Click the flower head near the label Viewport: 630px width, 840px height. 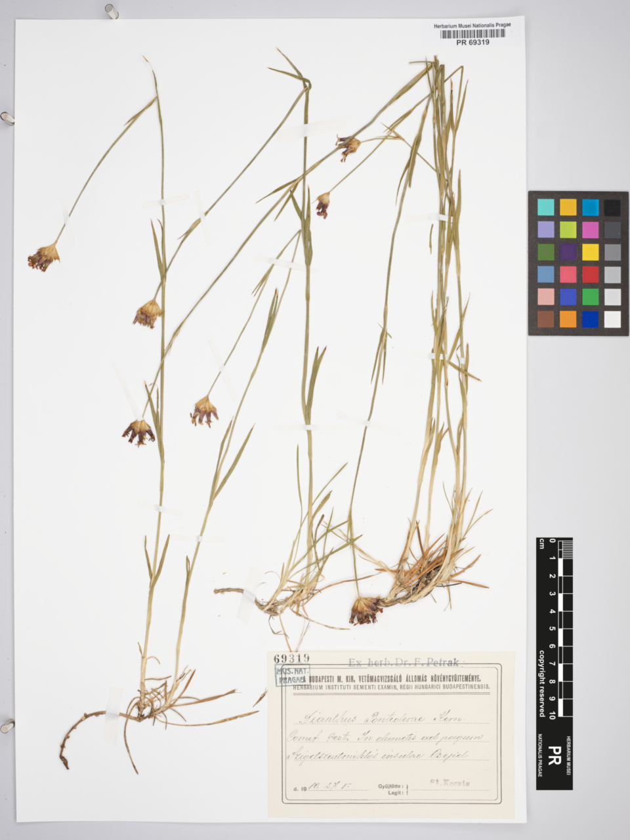(365, 609)
